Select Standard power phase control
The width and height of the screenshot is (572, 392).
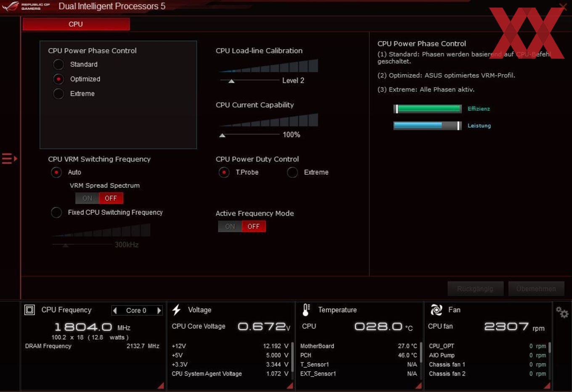click(x=58, y=64)
